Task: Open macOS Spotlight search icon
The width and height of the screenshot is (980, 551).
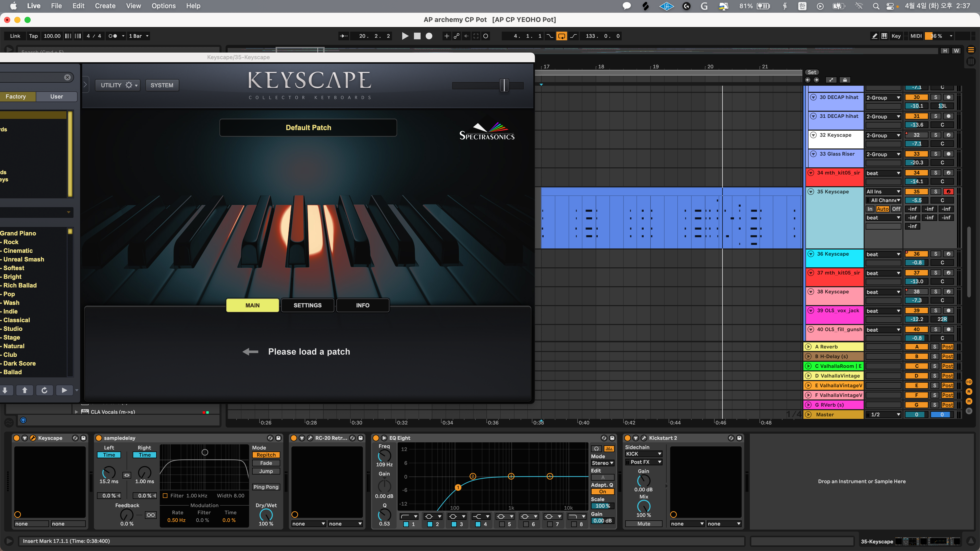Action: [x=876, y=6]
